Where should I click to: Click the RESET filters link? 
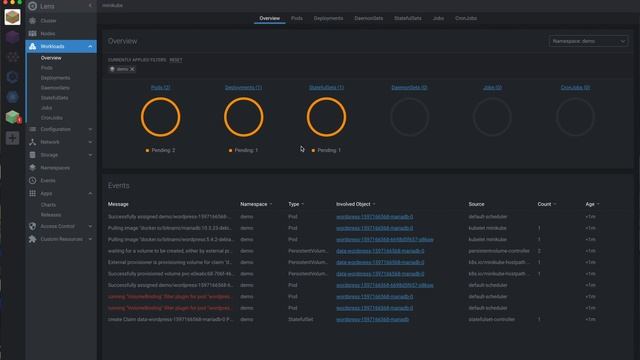[176, 60]
